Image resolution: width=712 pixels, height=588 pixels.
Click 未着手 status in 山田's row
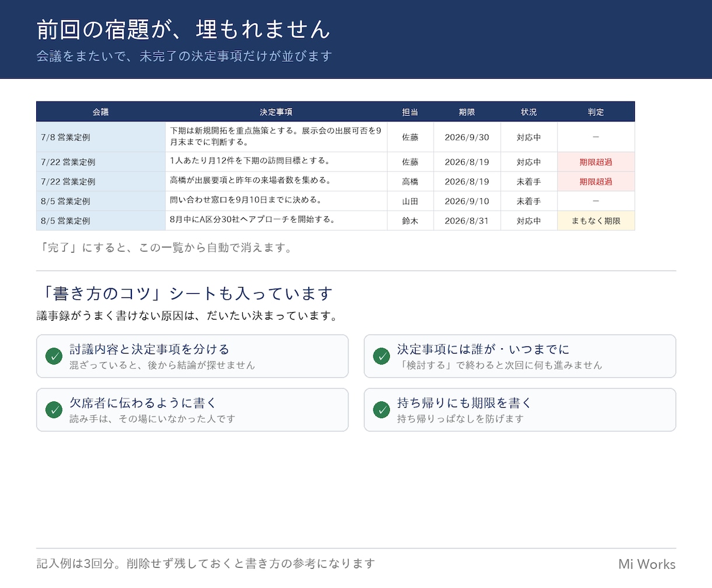pyautogui.click(x=529, y=201)
